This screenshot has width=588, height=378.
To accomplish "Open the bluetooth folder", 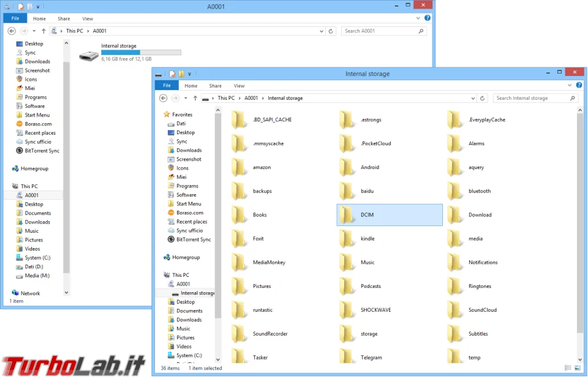I will coord(469,191).
